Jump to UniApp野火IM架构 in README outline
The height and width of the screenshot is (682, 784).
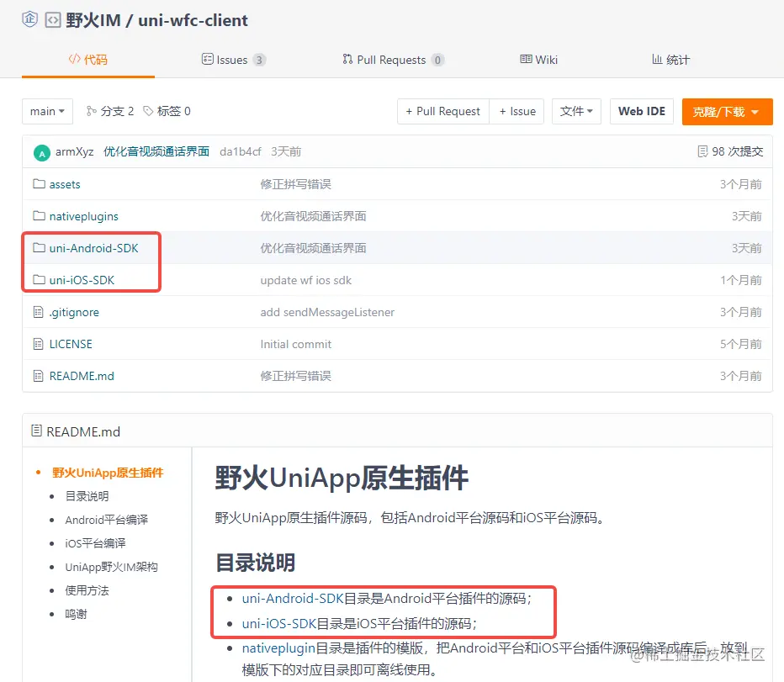[x=112, y=567]
